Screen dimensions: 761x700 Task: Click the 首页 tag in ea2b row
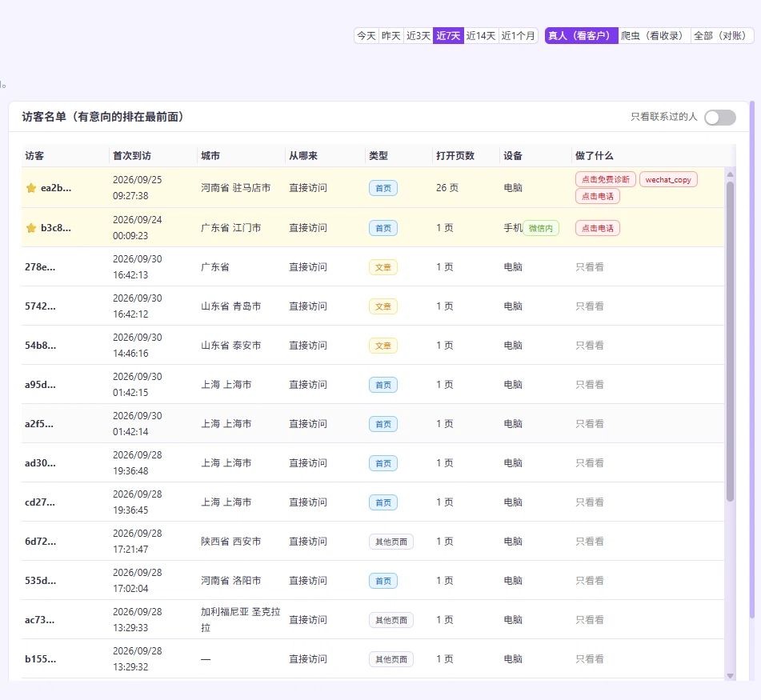point(383,188)
